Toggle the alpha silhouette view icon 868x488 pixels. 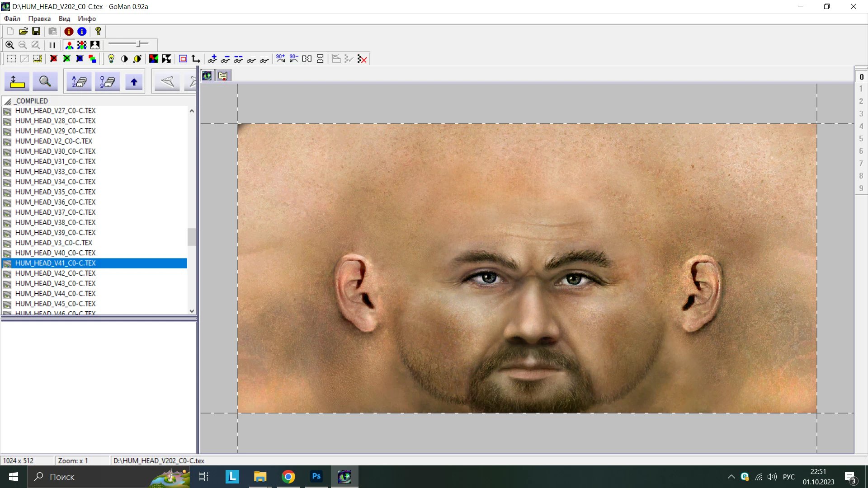pyautogui.click(x=95, y=45)
